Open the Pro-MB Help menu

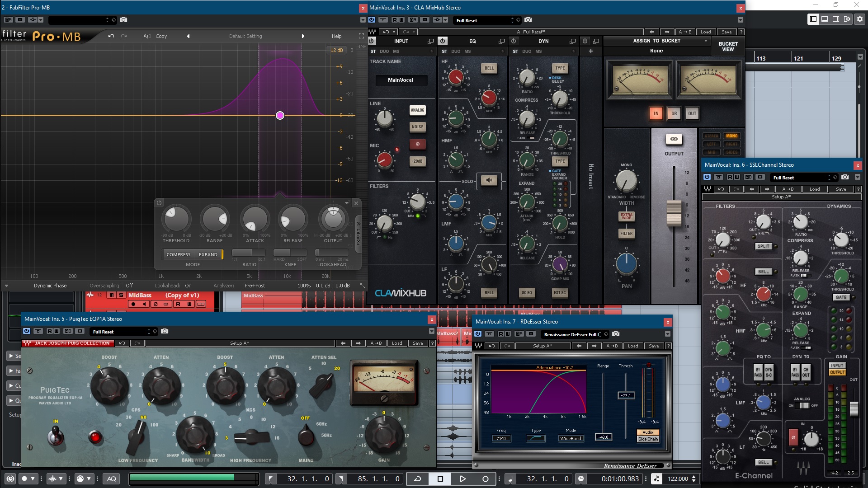click(x=336, y=36)
